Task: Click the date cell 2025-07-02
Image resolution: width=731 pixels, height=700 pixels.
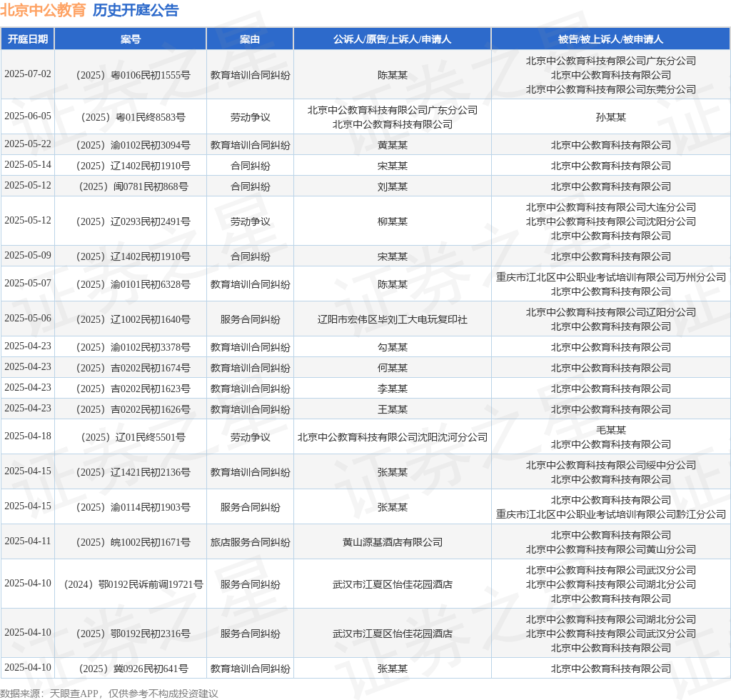Action: 28,74
